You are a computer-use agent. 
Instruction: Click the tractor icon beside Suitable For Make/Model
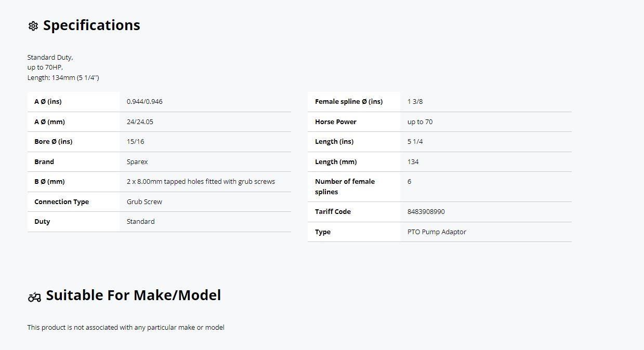(34, 297)
